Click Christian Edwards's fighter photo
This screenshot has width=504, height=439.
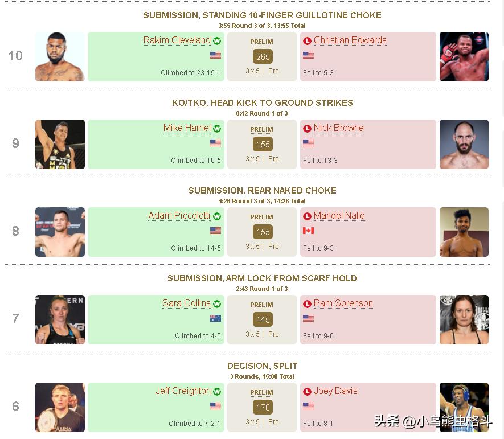coord(464,56)
